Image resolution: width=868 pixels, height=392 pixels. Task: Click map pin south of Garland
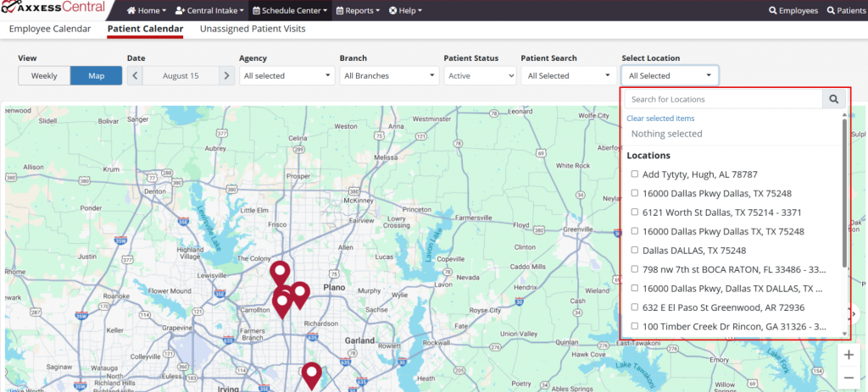click(312, 375)
